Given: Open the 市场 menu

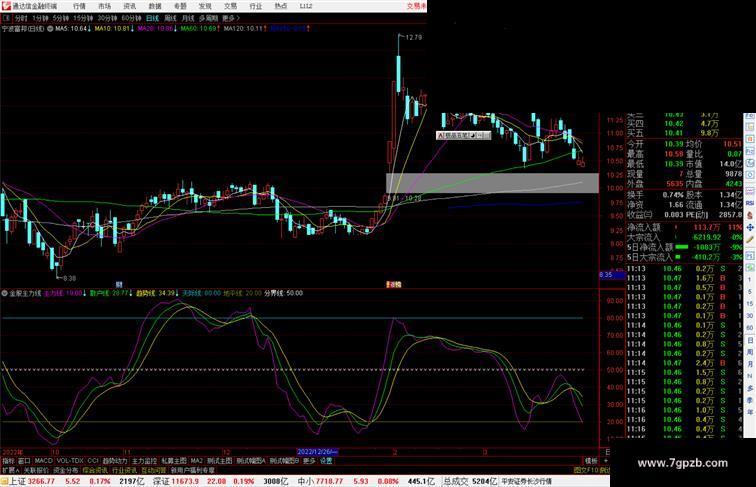Looking at the screenshot, I should click(x=104, y=6).
